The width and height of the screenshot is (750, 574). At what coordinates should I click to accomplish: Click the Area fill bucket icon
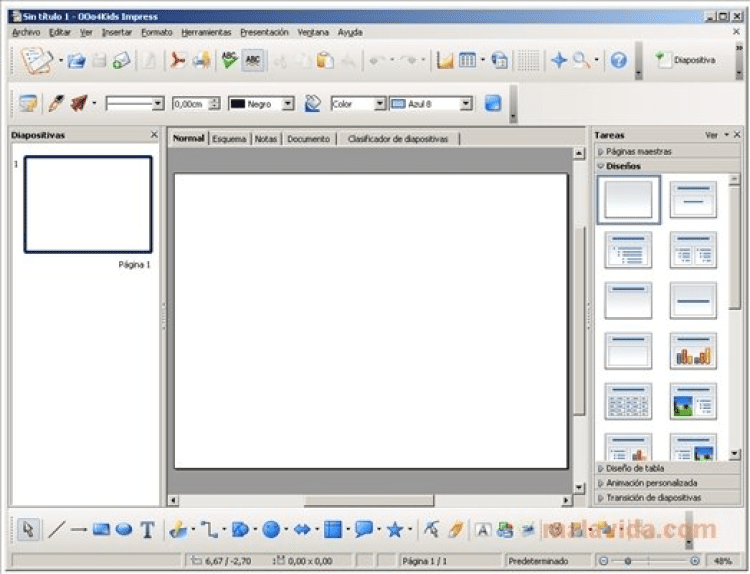point(312,103)
